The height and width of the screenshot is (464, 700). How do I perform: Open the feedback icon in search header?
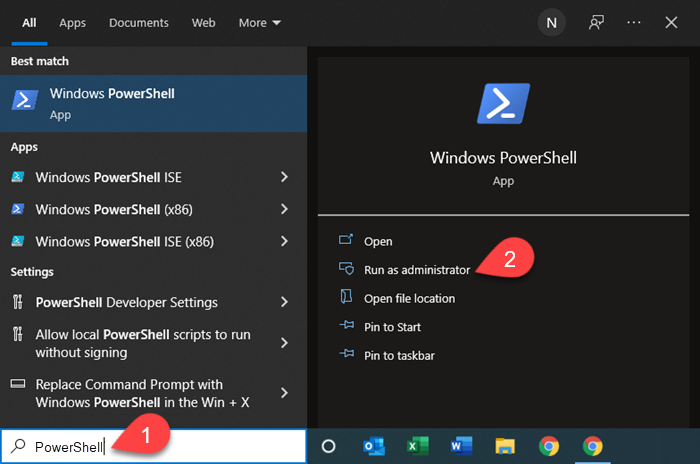pos(596,23)
